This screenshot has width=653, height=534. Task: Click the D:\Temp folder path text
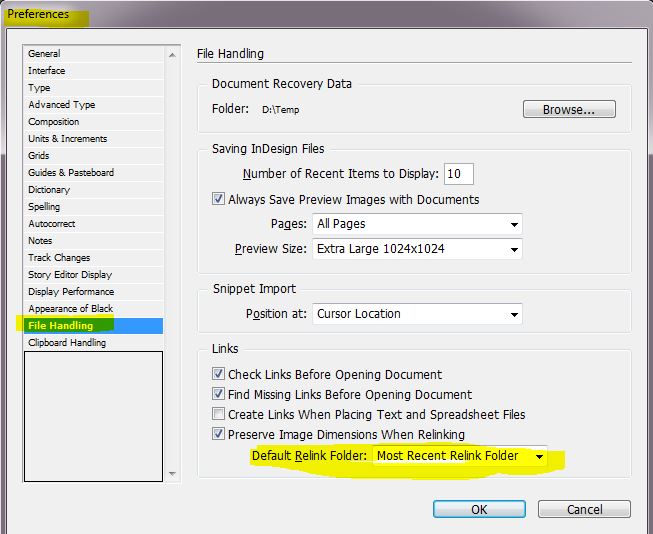click(281, 110)
